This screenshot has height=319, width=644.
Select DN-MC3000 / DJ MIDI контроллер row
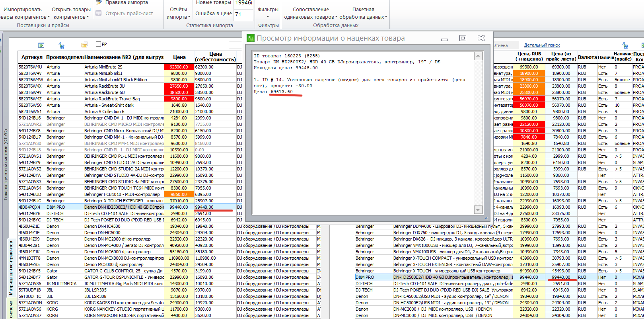(453, 315)
